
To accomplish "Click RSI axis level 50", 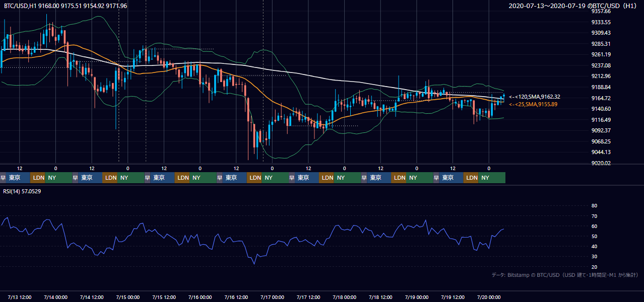I will [594, 236].
